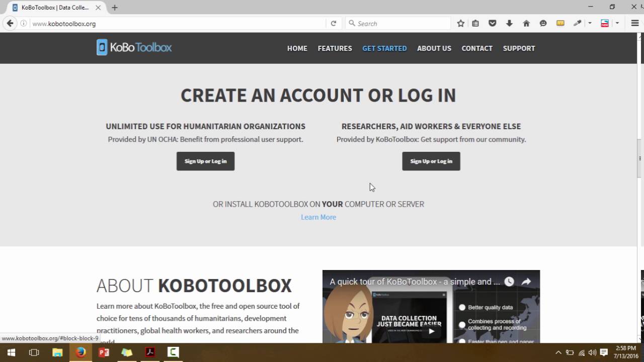Click the yellow ticket extension icon

tap(560, 23)
